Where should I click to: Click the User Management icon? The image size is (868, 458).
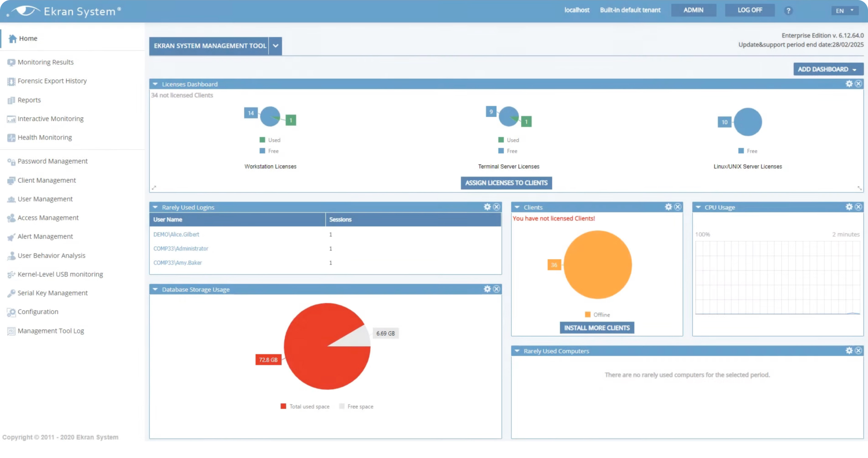pyautogui.click(x=11, y=199)
